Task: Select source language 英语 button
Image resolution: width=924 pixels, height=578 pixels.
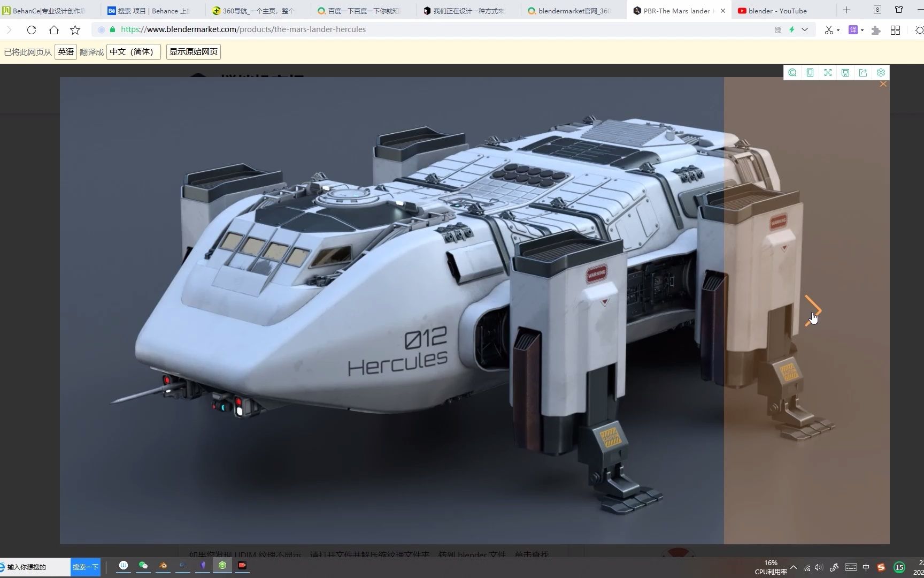Action: (66, 52)
